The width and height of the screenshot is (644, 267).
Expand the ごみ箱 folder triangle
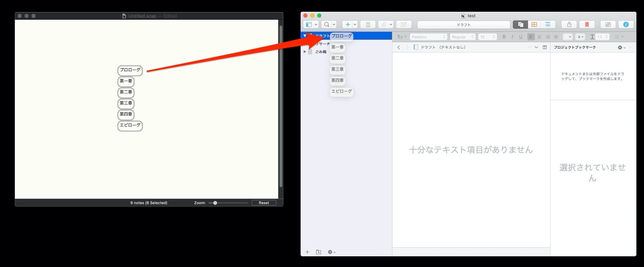(x=305, y=52)
